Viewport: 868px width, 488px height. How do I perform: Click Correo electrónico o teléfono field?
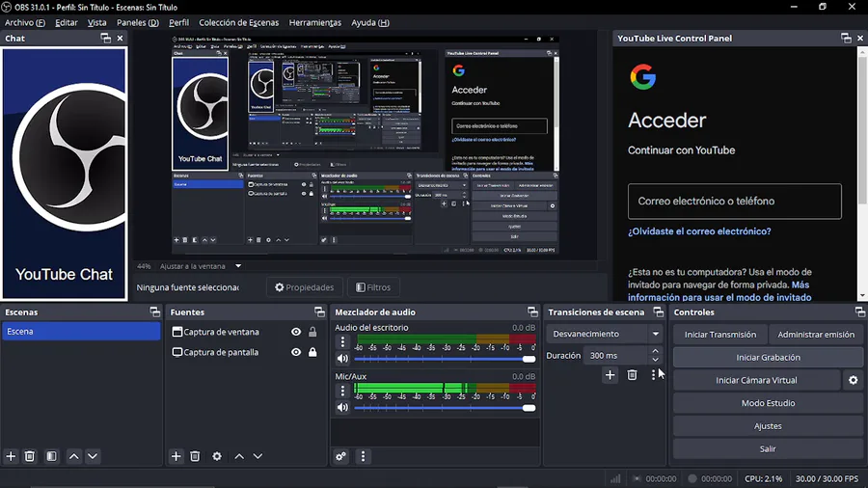point(735,202)
